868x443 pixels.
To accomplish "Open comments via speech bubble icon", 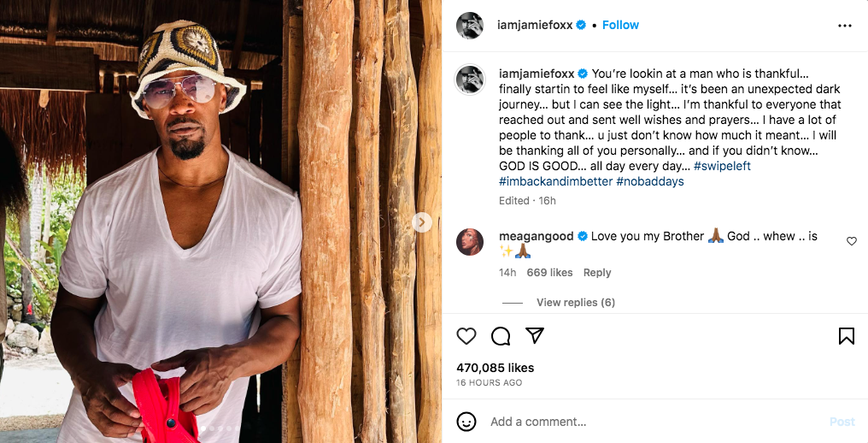I will [x=501, y=336].
